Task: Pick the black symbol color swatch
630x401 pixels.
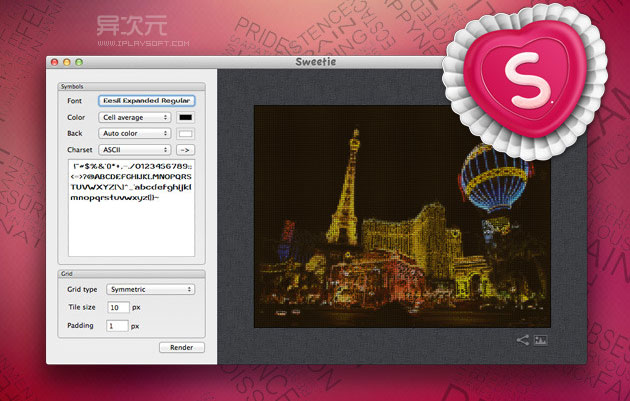Action: click(x=186, y=117)
